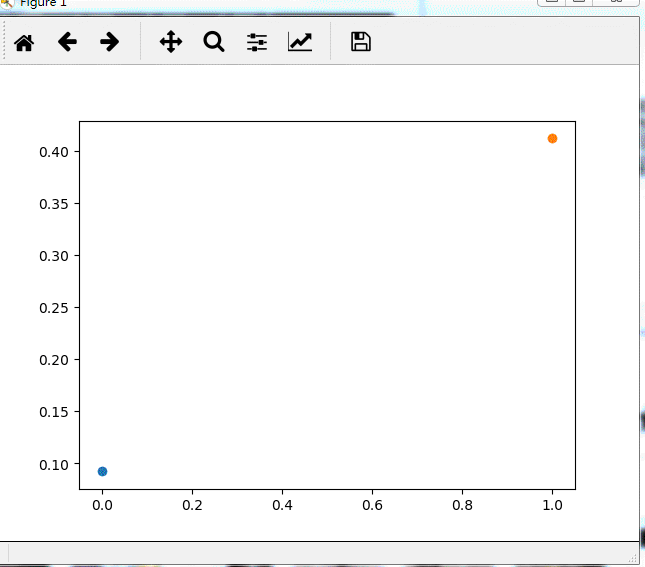Click the toolbar's dotted drag handle
This screenshot has width=645, height=567.
pos(5,42)
